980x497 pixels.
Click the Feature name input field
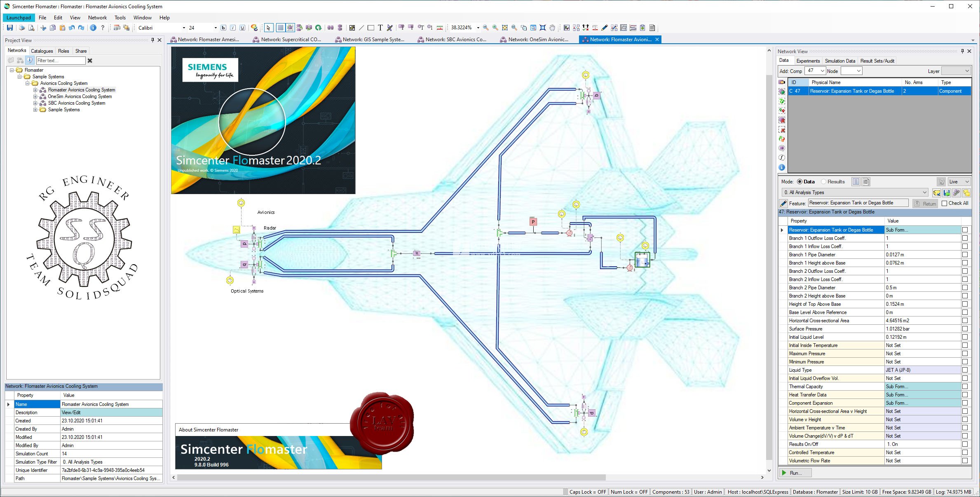858,203
